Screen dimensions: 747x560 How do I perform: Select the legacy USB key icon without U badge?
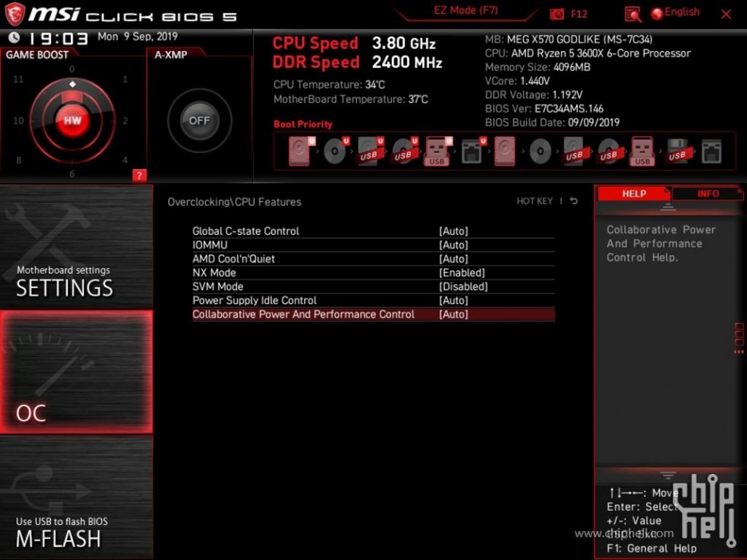[643, 151]
